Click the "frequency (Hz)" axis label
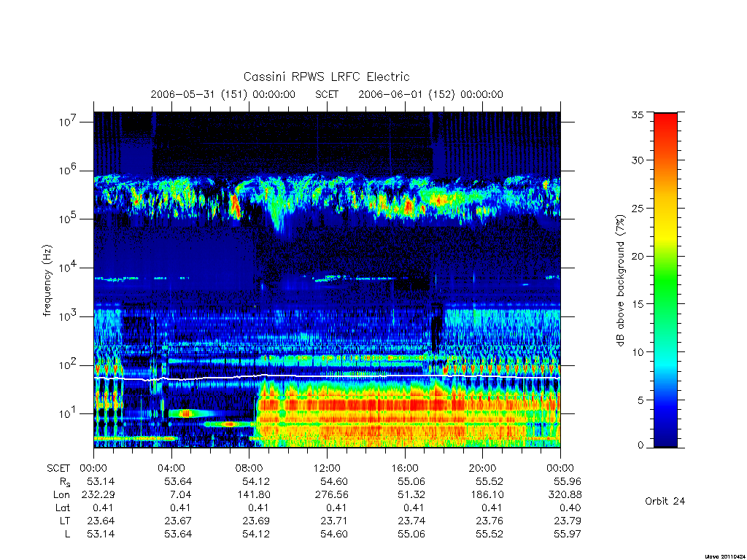This screenshot has height=560, width=747. [47, 281]
